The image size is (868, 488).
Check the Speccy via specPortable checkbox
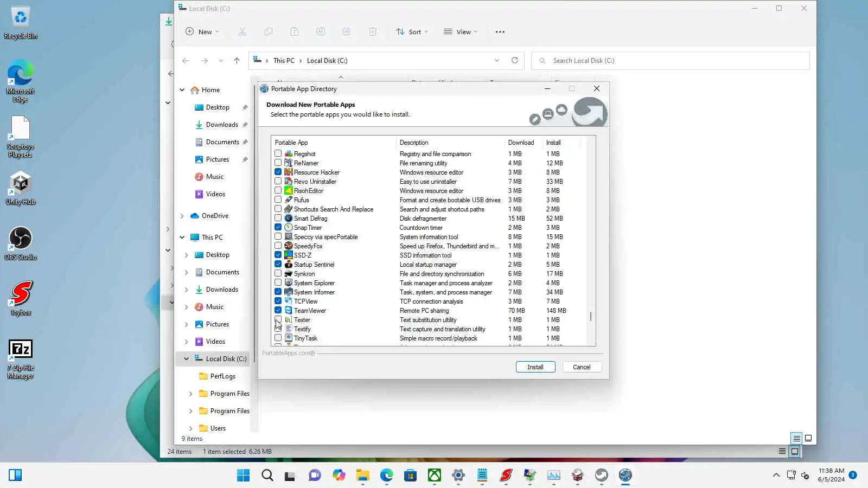(x=278, y=237)
